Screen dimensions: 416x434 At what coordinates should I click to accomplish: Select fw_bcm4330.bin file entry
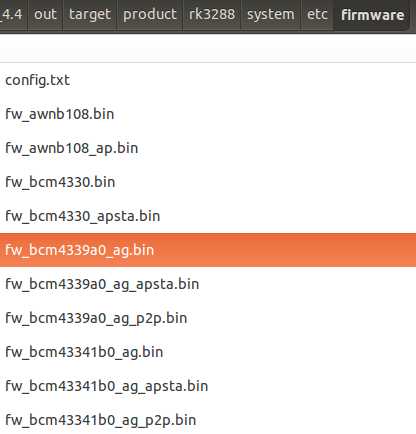pyautogui.click(x=208, y=182)
